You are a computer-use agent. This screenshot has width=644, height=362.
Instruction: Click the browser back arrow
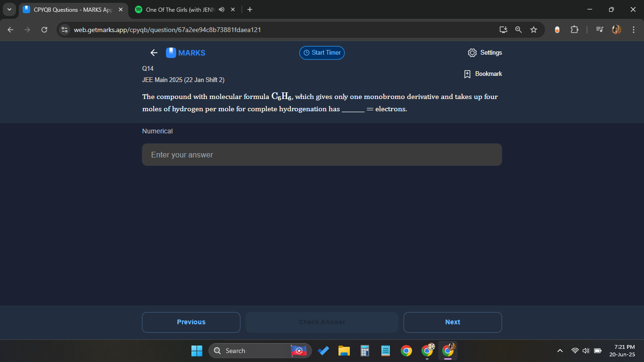pyautogui.click(x=10, y=30)
